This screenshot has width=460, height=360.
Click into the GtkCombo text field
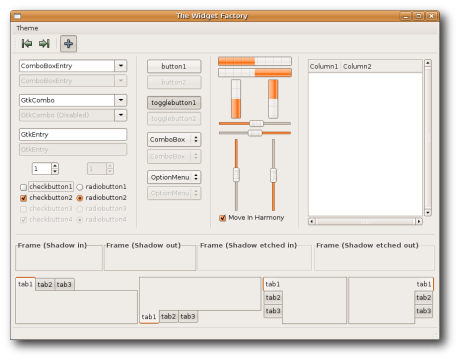click(67, 100)
